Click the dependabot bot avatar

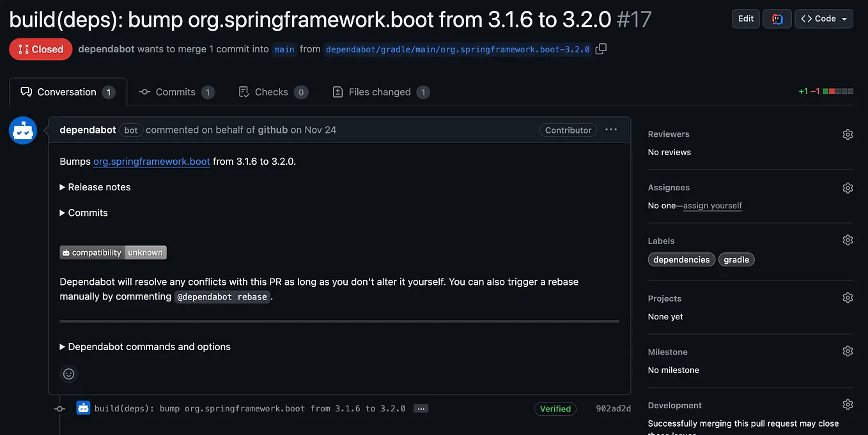pos(22,130)
